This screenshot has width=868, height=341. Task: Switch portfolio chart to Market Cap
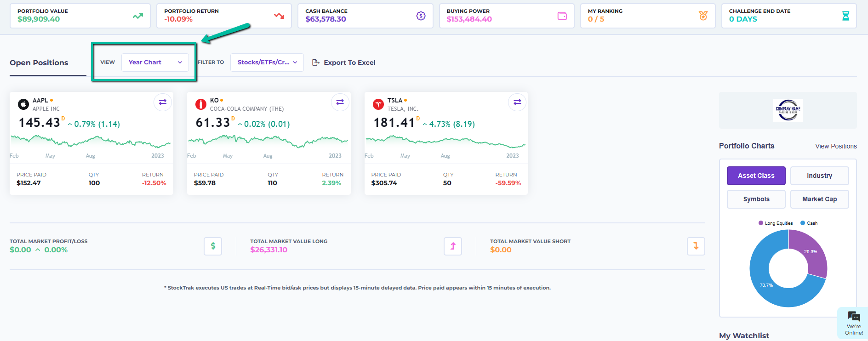(820, 199)
